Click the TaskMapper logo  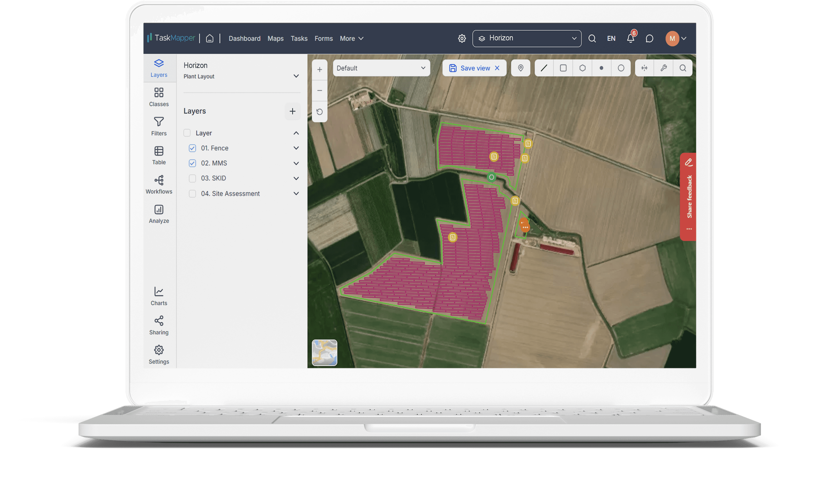171,38
